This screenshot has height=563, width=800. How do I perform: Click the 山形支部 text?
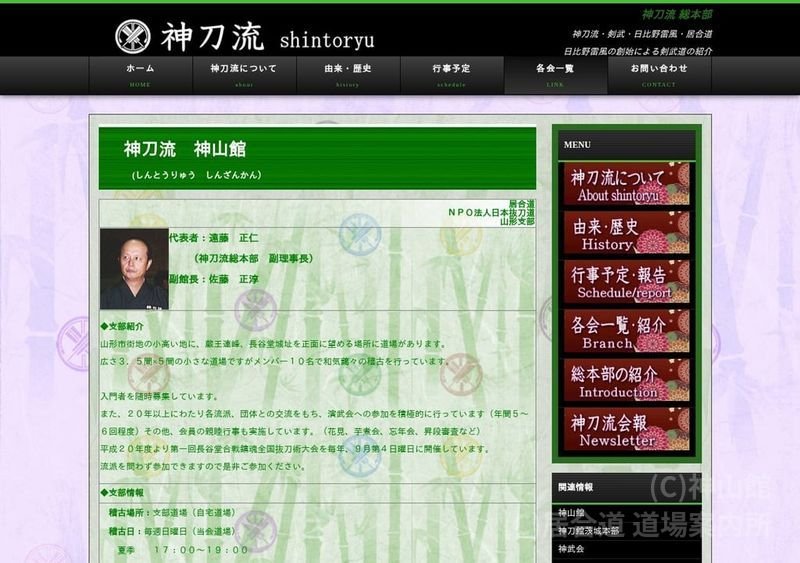pos(517,222)
